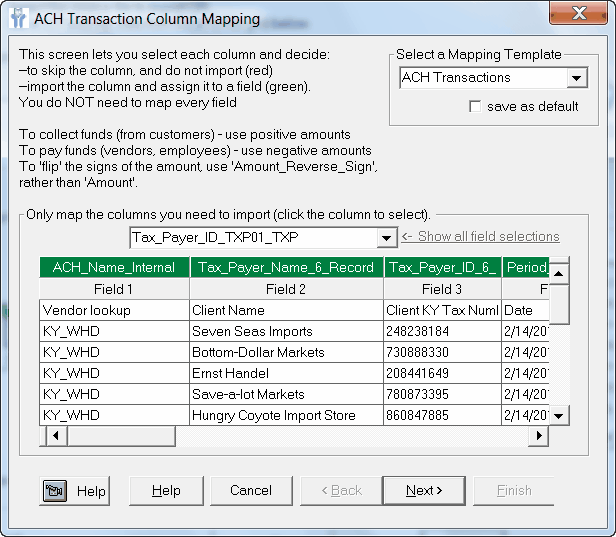Select the Tax_Payer_ID_6_ column header
This screenshot has height=537, width=616.
[x=442, y=268]
